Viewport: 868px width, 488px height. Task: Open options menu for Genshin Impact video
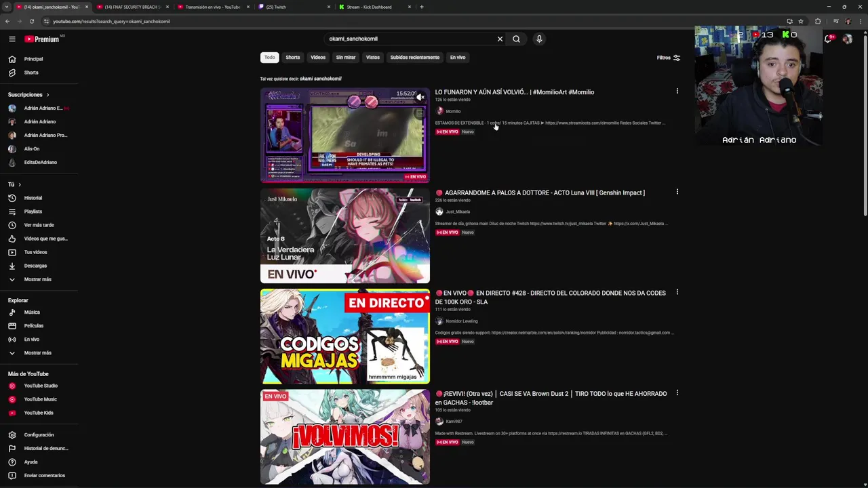click(x=677, y=192)
